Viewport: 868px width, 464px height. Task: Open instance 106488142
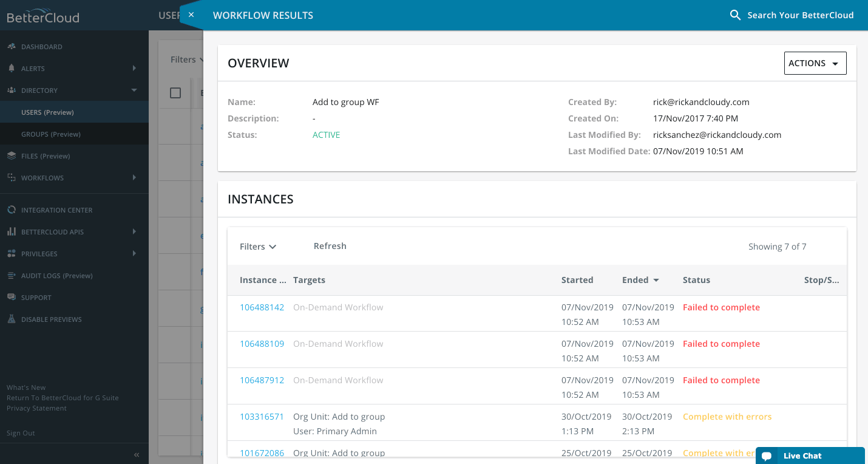click(262, 307)
